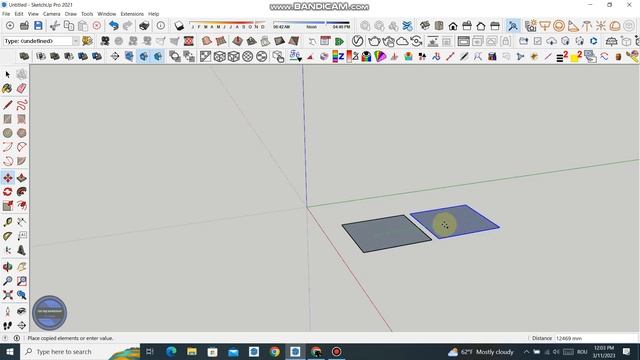Choose the Paint Bucket tool

[x=7, y=88]
